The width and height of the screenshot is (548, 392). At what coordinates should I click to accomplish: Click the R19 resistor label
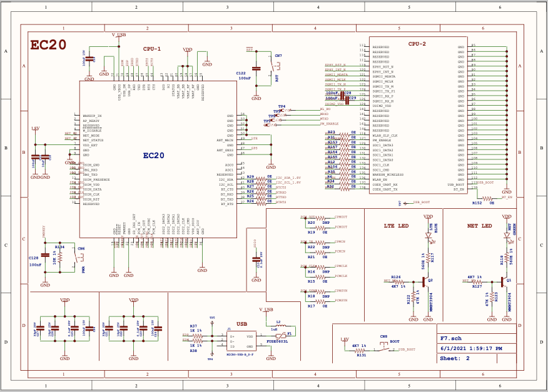click(311, 233)
